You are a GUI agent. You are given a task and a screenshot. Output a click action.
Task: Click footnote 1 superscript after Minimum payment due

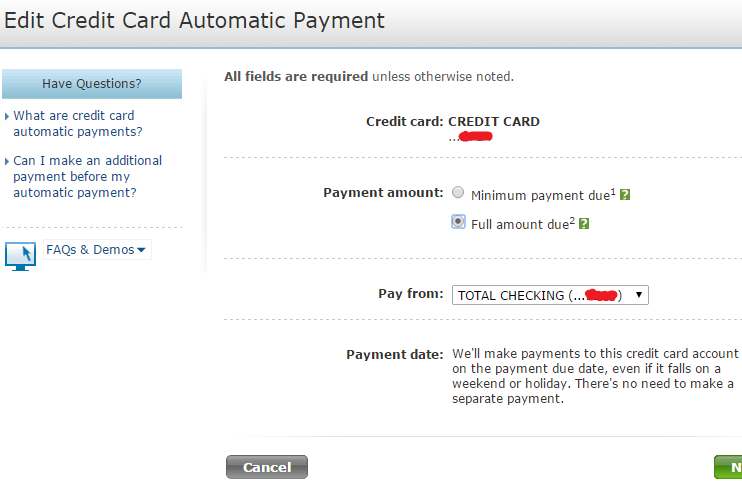pyautogui.click(x=612, y=191)
